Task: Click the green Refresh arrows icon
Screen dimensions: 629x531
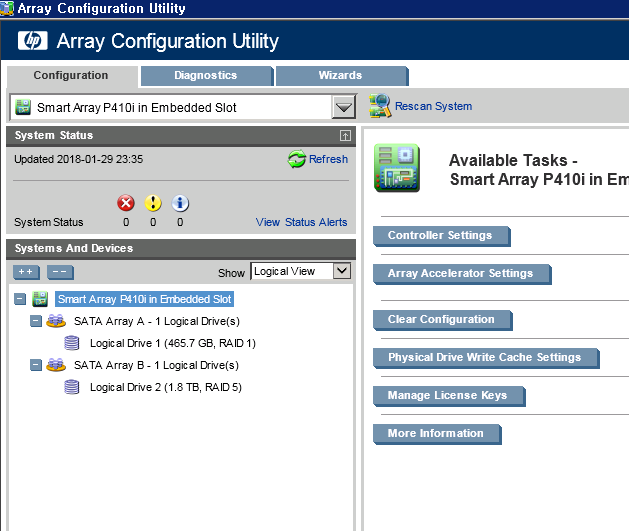Action: click(x=296, y=159)
